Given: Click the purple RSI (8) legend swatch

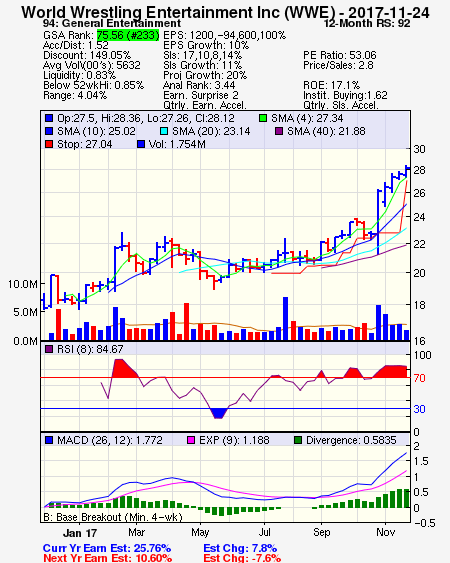Looking at the screenshot, I should (49, 349).
